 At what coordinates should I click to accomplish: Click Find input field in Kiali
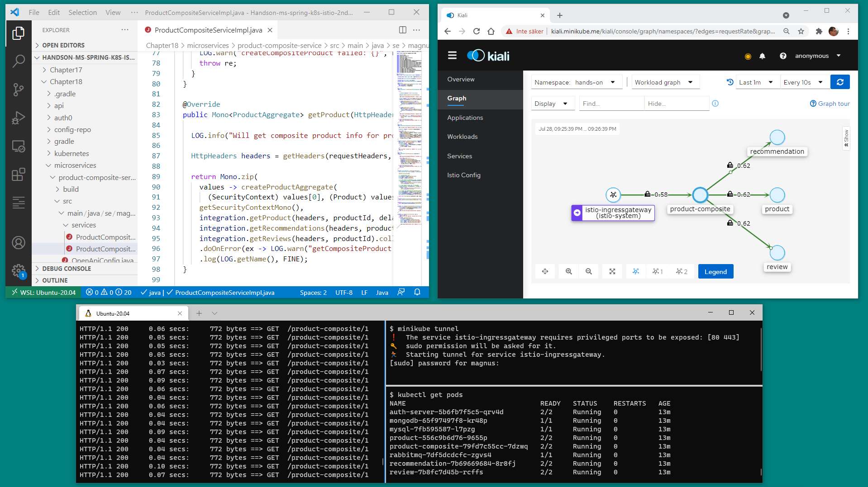[611, 103]
